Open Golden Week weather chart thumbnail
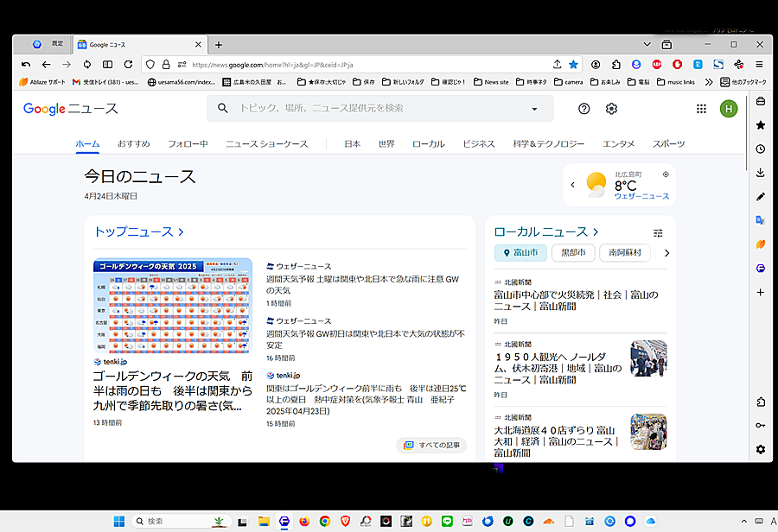 click(173, 306)
